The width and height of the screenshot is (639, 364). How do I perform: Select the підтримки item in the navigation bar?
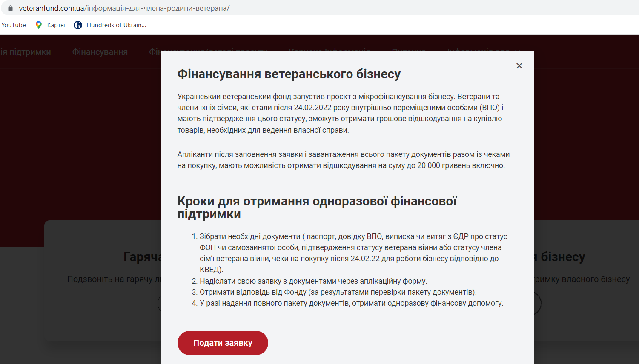click(26, 52)
